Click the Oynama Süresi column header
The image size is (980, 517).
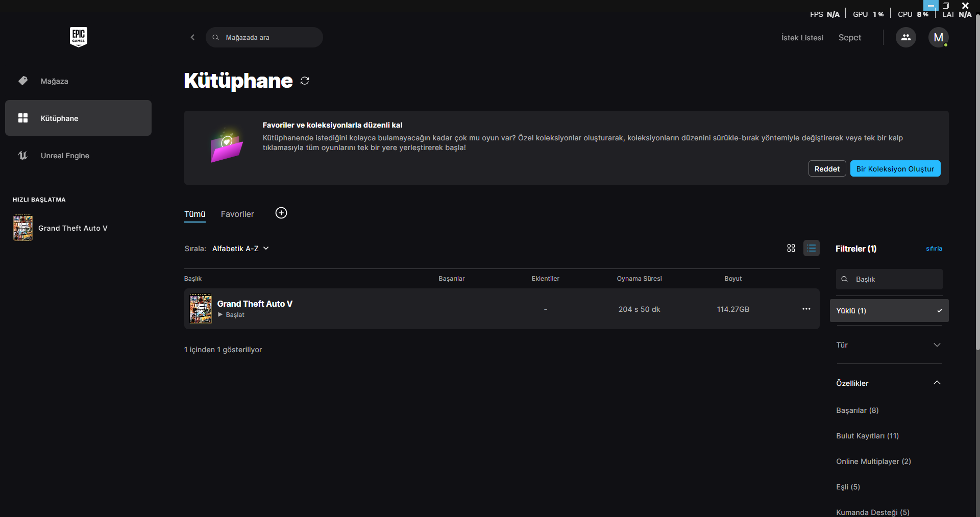point(639,279)
